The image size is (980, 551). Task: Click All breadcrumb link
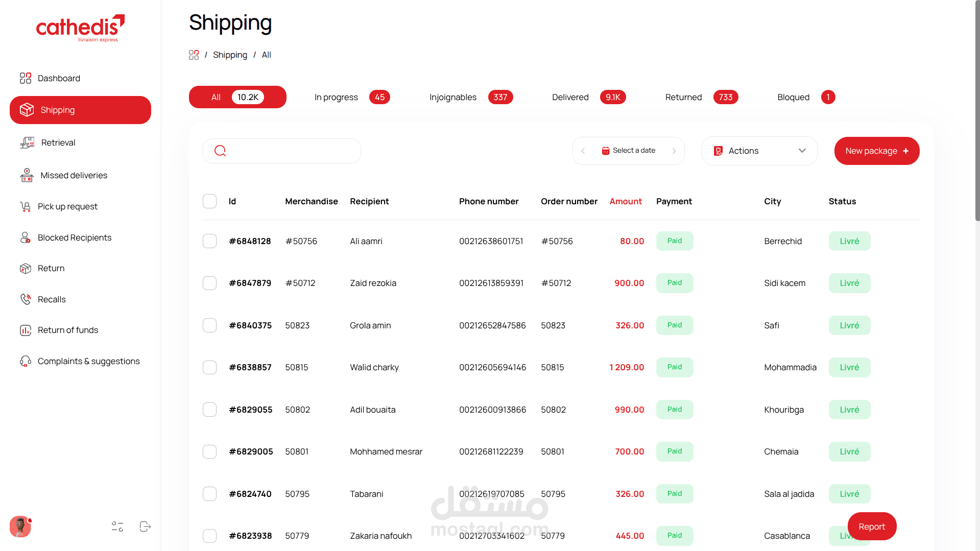pyautogui.click(x=267, y=55)
